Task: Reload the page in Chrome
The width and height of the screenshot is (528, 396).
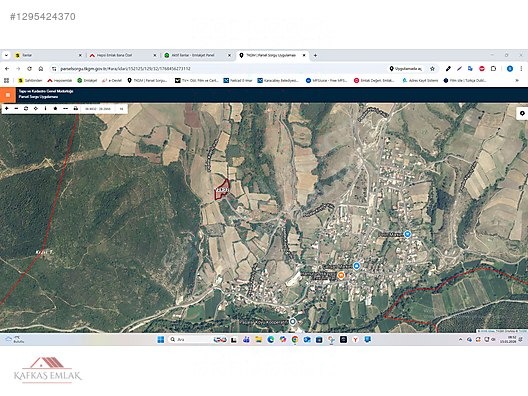Action: [30, 69]
